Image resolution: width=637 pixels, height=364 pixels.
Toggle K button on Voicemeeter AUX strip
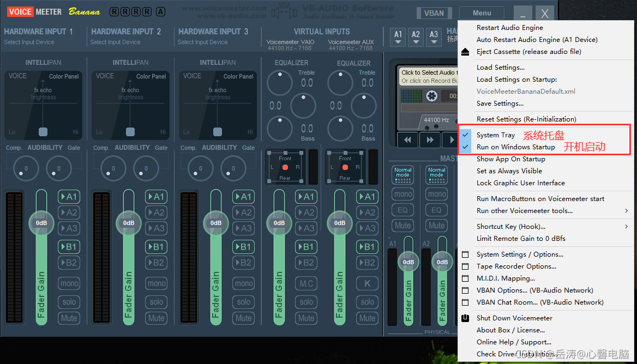tap(367, 283)
